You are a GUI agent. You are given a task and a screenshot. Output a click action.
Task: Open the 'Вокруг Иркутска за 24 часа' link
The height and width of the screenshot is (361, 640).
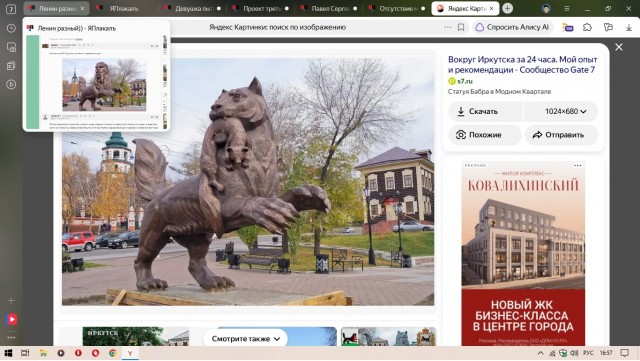coord(522,65)
